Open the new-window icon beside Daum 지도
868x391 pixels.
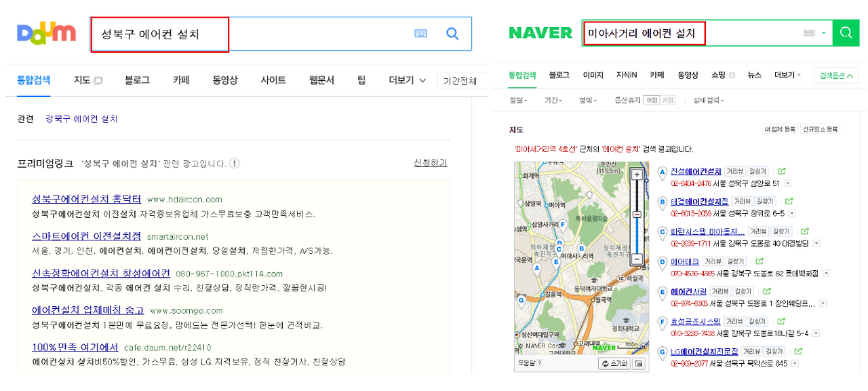pyautogui.click(x=98, y=80)
